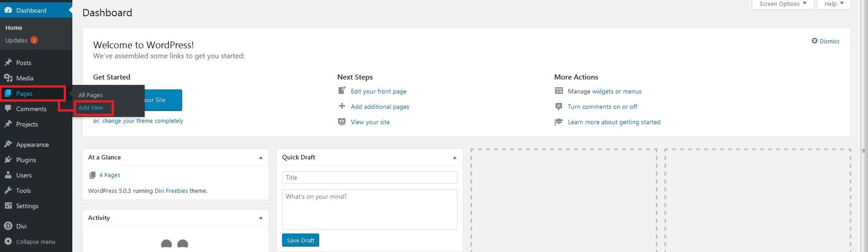Open the Help dropdown tab
Viewport: 868px width, 252px height.
tap(834, 4)
